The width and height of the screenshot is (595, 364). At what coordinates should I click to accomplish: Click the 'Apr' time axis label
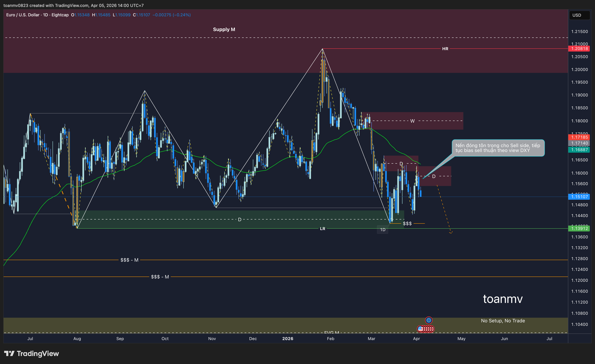[416, 339]
